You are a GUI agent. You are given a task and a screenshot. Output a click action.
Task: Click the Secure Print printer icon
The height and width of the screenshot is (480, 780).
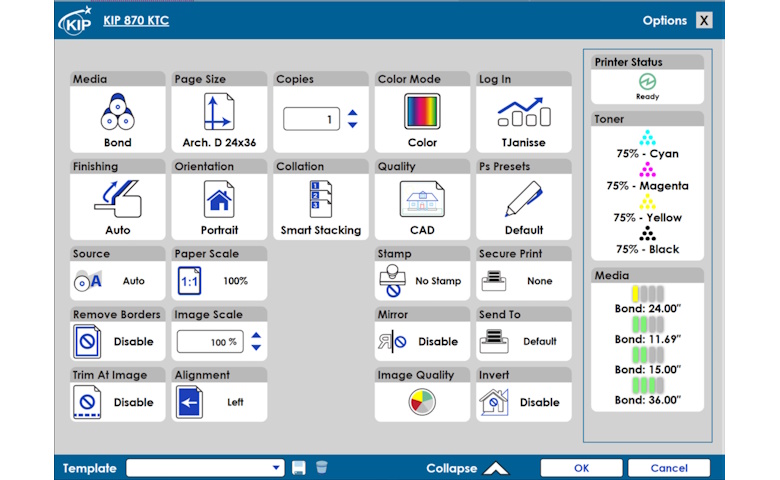[494, 281]
